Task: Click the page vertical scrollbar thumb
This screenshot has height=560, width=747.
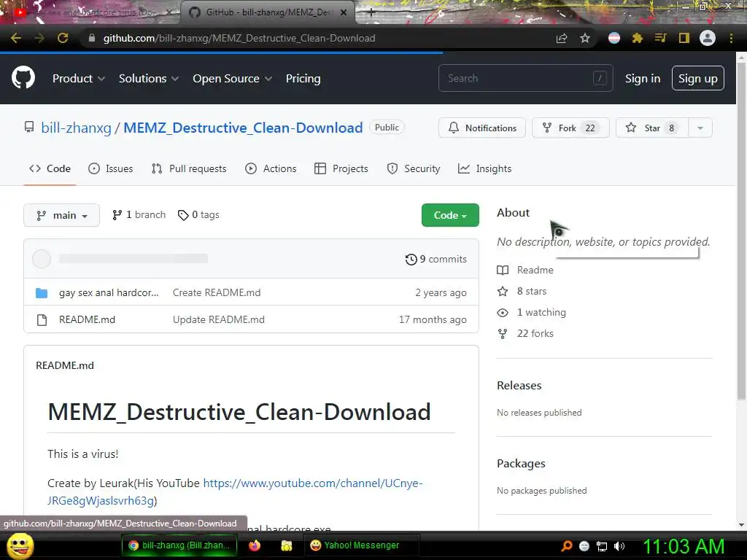Action: (741, 231)
